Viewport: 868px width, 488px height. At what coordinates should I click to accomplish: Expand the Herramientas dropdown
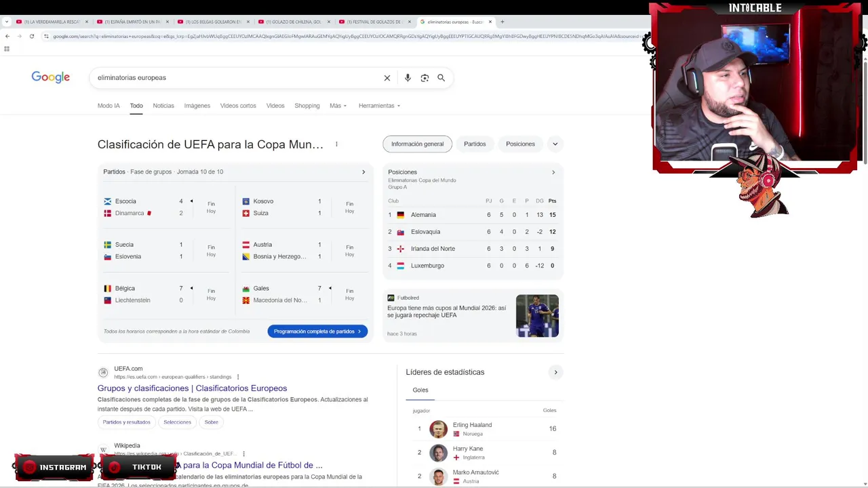[x=379, y=106]
